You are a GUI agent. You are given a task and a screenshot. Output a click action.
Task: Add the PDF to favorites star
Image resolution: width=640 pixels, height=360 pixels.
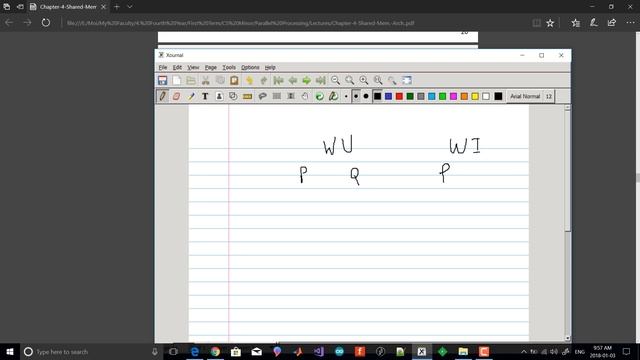pyautogui.click(x=550, y=23)
